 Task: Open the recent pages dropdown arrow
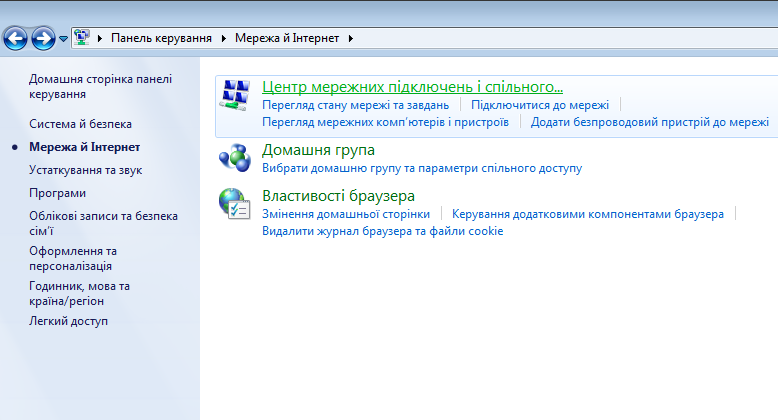pos(63,39)
